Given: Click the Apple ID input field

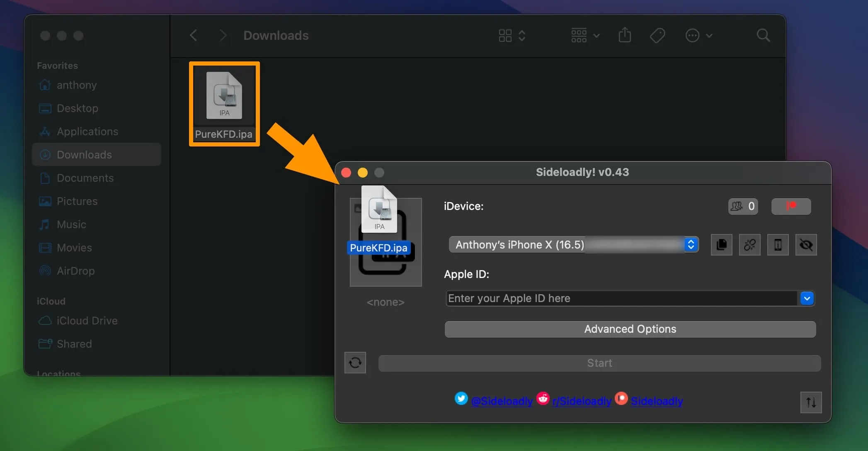Looking at the screenshot, I should pos(621,298).
